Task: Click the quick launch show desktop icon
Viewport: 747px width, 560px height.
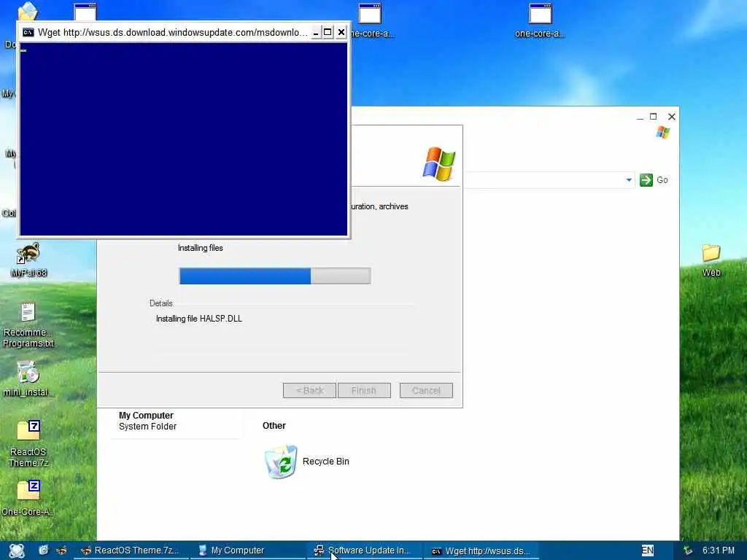Action: tap(43, 551)
